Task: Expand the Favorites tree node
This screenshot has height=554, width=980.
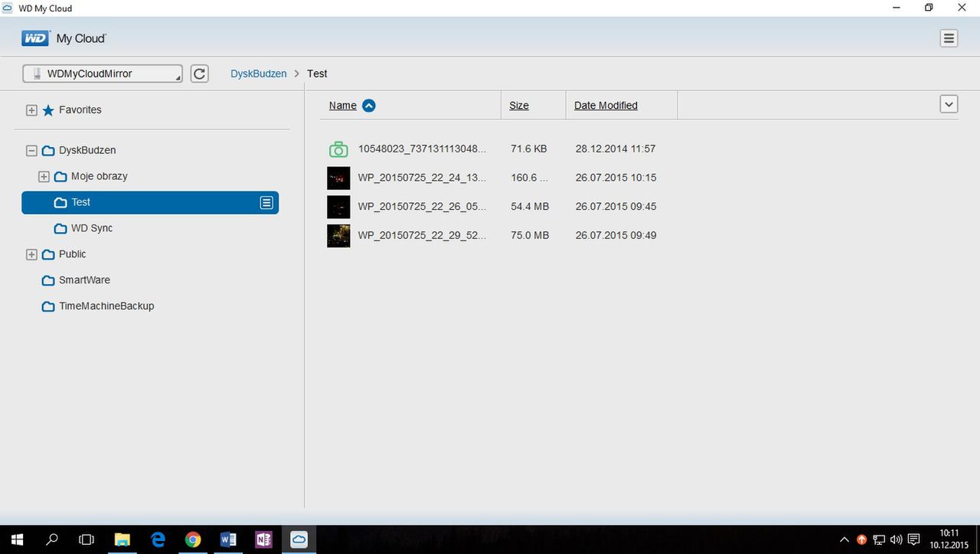Action: tap(31, 110)
